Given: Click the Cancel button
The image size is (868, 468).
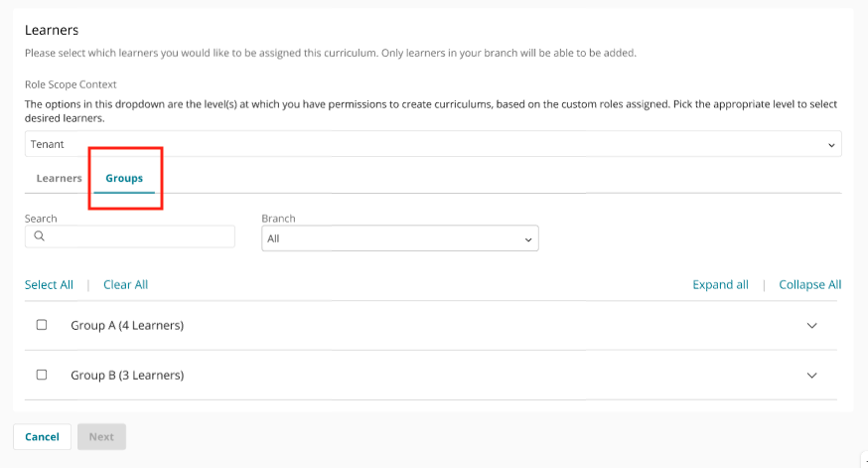Looking at the screenshot, I should pos(42,436).
